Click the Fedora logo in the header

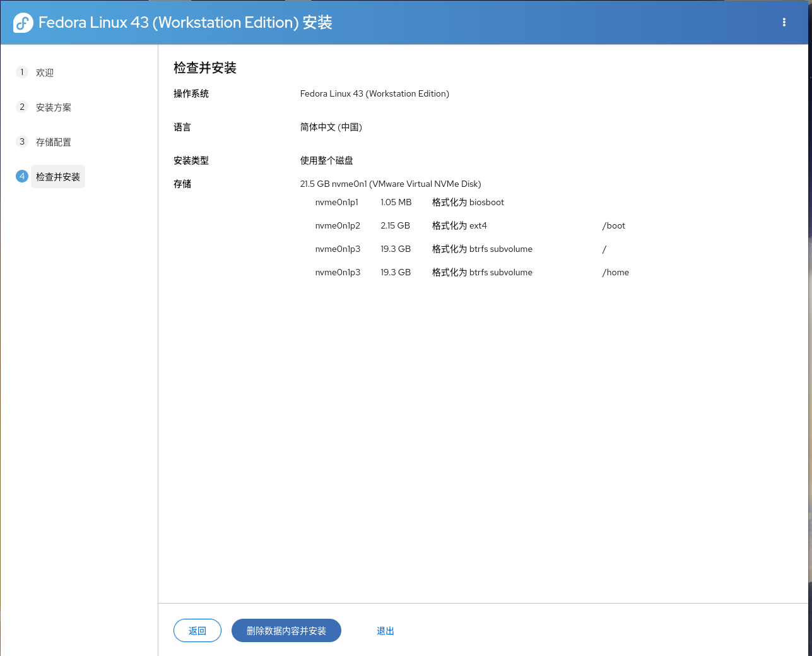point(23,23)
